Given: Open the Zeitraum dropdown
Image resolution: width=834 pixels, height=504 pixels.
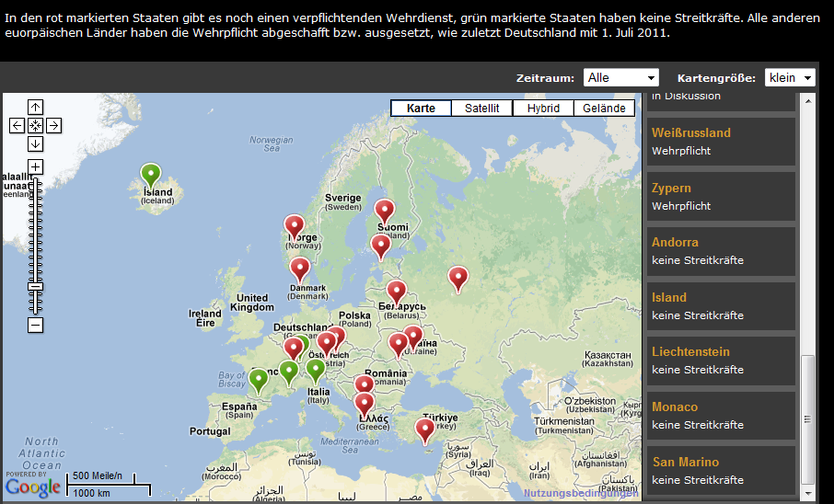Looking at the screenshot, I should click(621, 78).
